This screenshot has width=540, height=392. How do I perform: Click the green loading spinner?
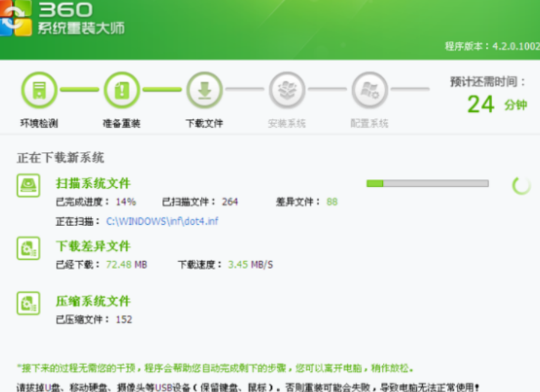[x=521, y=185]
